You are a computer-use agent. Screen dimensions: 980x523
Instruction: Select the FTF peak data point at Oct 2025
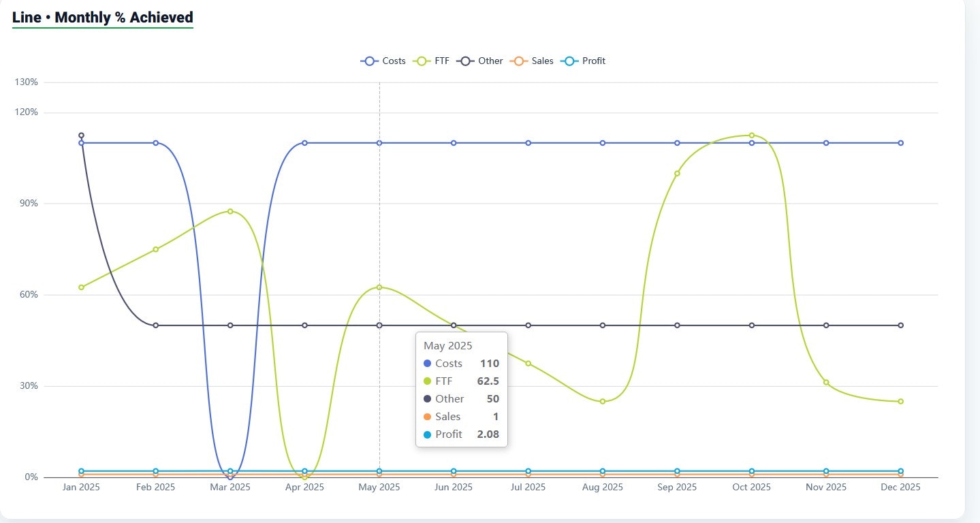(751, 135)
